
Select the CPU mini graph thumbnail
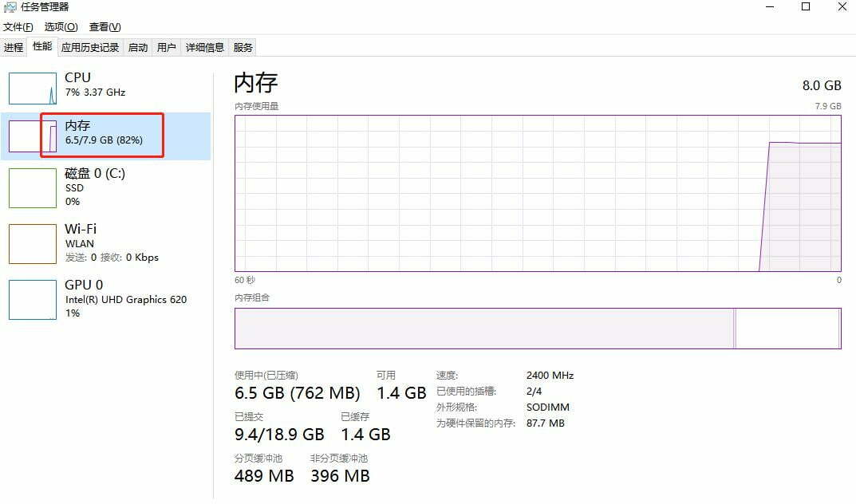(33, 88)
